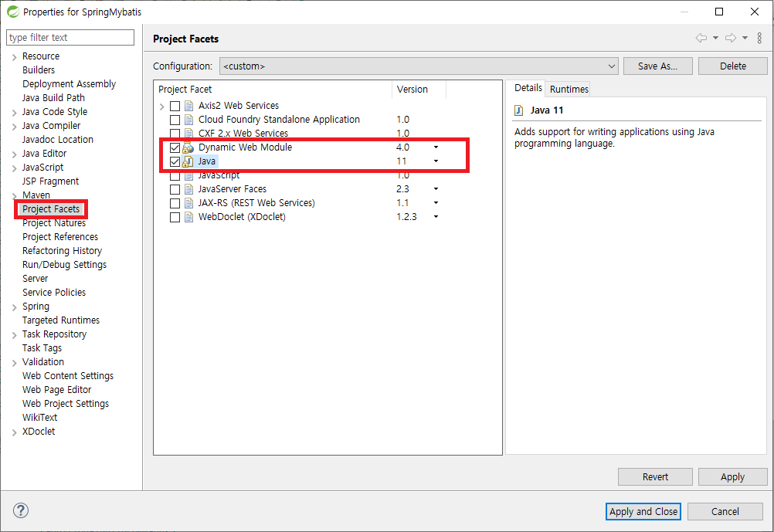Viewport: 774px width, 532px height.
Task: Click the Project Facet column header
Action: tap(273, 90)
